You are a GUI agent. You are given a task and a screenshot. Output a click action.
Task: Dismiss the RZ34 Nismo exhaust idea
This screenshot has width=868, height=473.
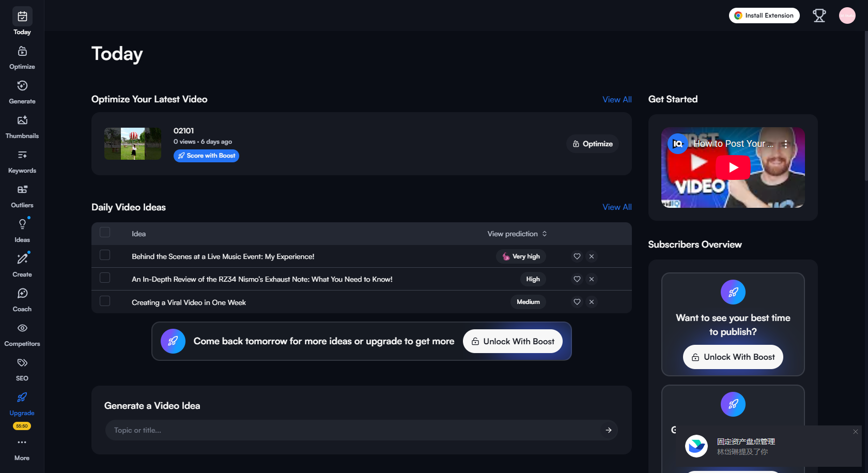tap(592, 279)
